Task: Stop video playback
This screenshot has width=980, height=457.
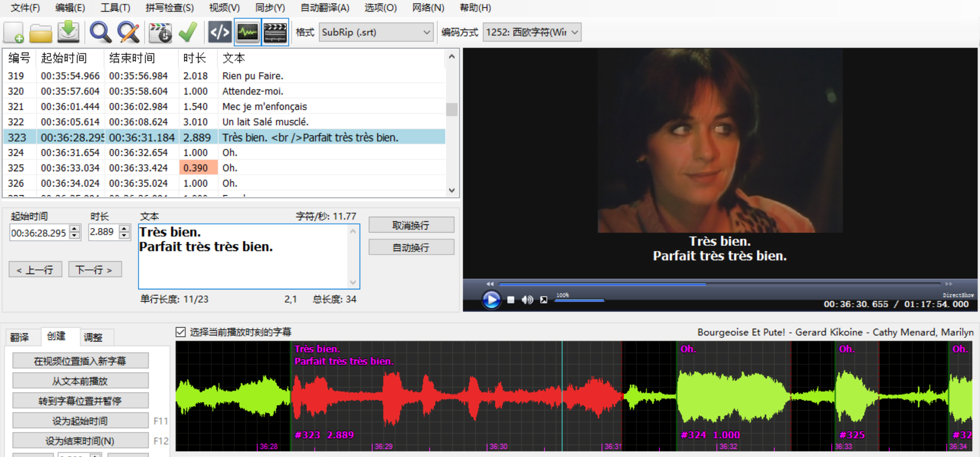Action: coord(511,300)
